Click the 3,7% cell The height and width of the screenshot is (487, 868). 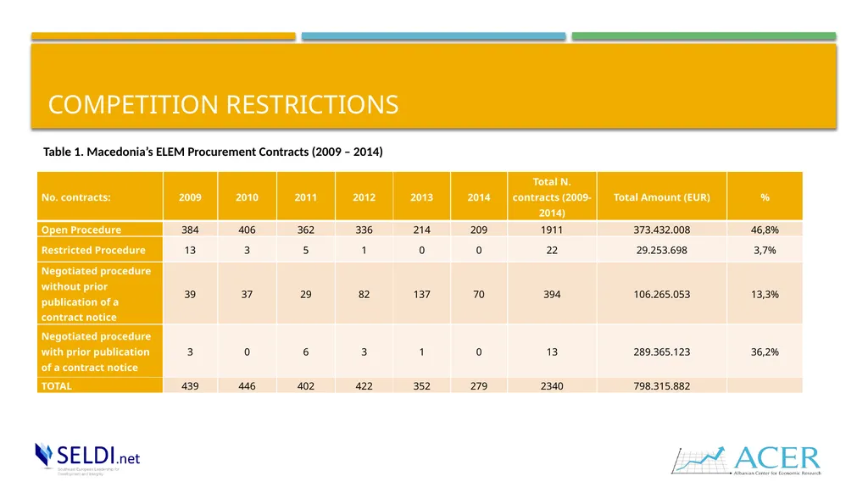(765, 250)
